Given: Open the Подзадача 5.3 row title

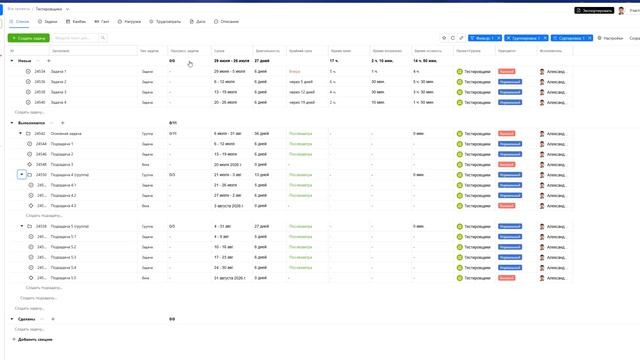Looking at the screenshot, I should click(63, 258).
